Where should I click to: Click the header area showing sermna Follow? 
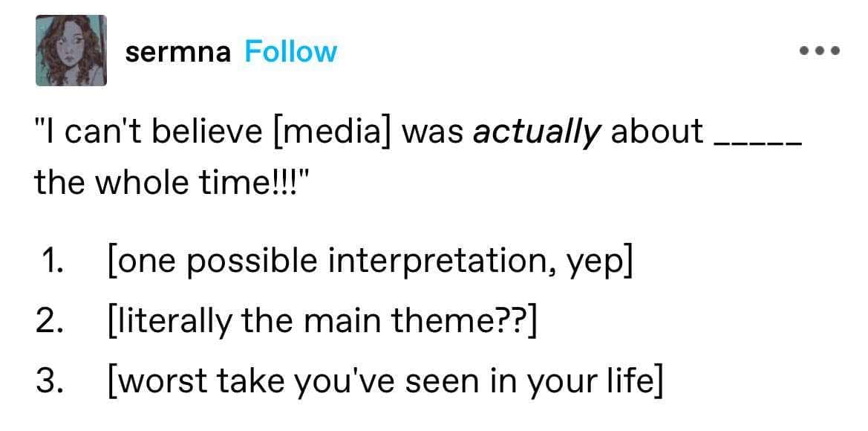coord(230,52)
